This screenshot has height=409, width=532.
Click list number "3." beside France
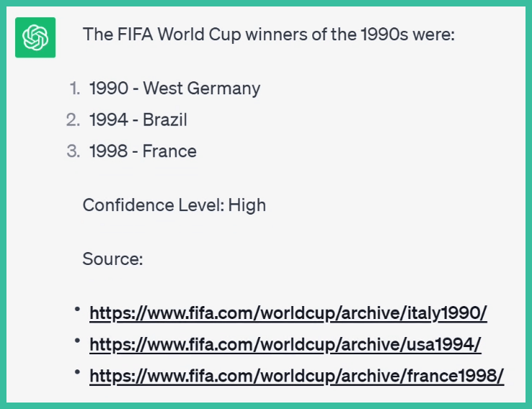(x=74, y=151)
